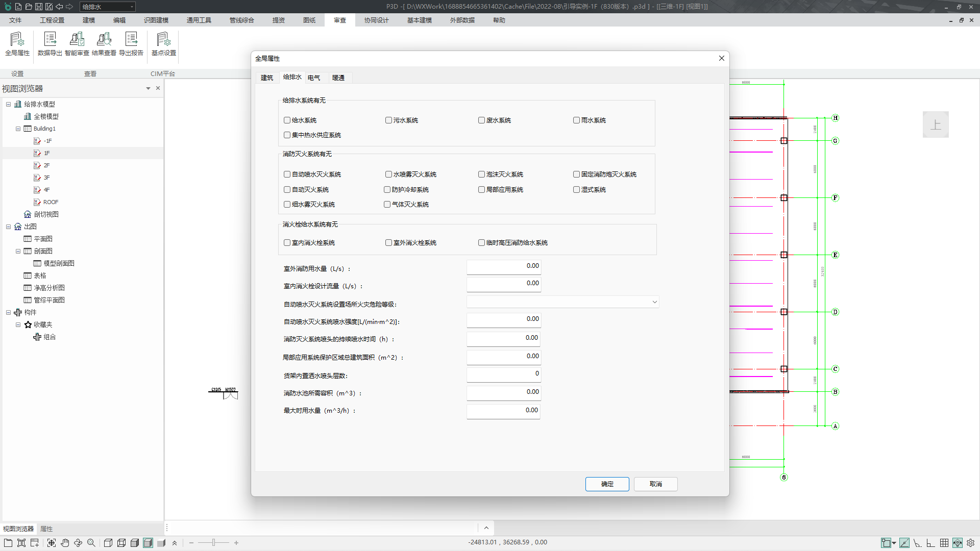
Task: Select the pan hand tool
Action: point(65,543)
